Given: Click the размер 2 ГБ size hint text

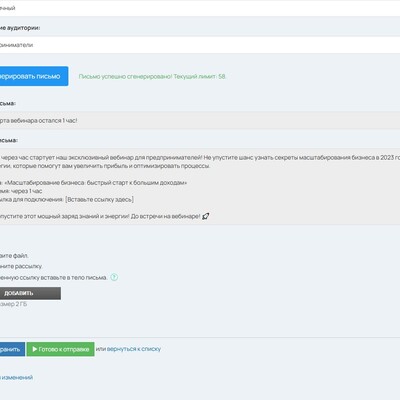Looking at the screenshot, I should pos(13,304).
